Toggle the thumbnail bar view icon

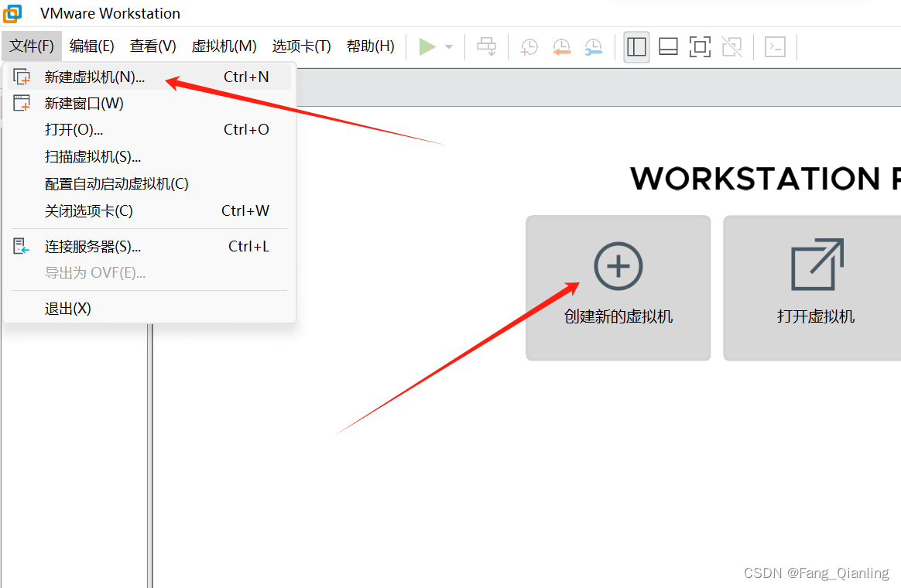[x=668, y=46]
